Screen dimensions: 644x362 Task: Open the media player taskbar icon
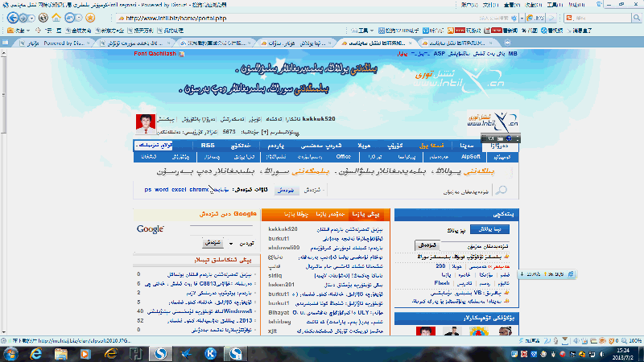point(85,354)
